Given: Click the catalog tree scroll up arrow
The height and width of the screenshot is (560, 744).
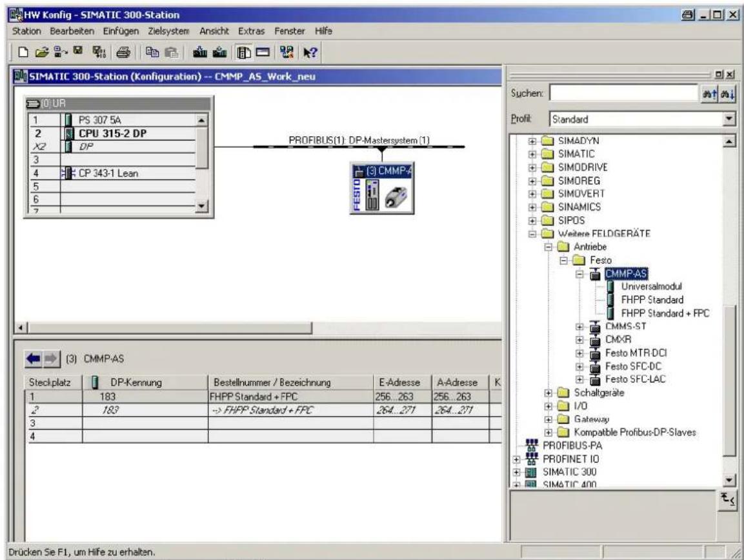Looking at the screenshot, I should coord(729,141).
